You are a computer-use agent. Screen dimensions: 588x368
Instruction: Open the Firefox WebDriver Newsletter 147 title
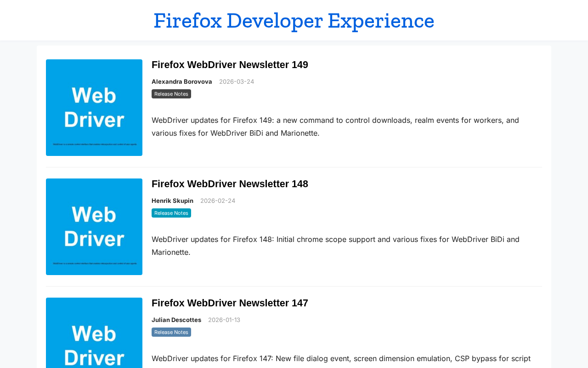pos(230,303)
